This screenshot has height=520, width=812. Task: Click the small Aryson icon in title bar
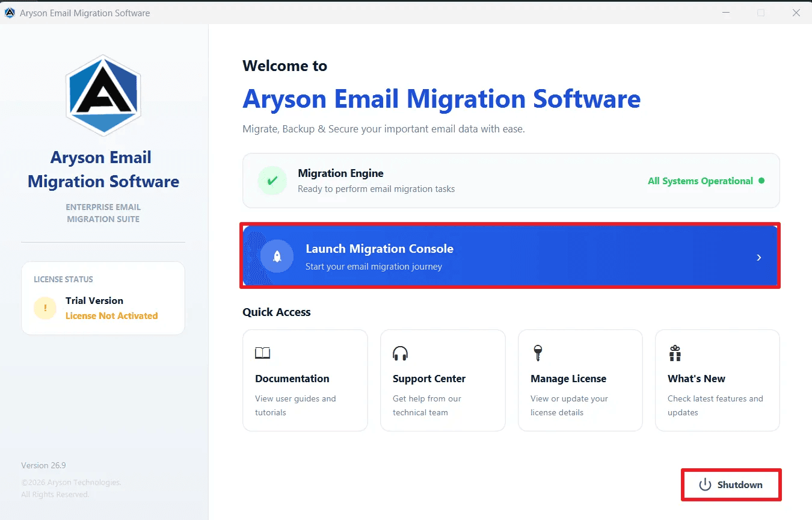pyautogui.click(x=10, y=13)
